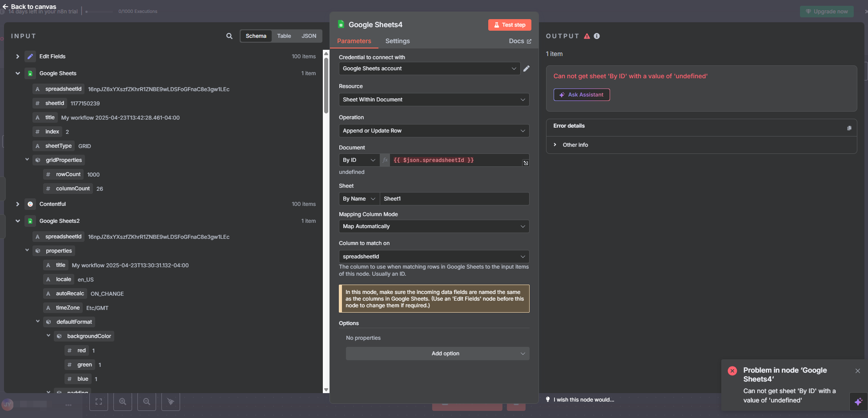Click the Ask Assistant button
Screen dimensions: 868x418
582,95
